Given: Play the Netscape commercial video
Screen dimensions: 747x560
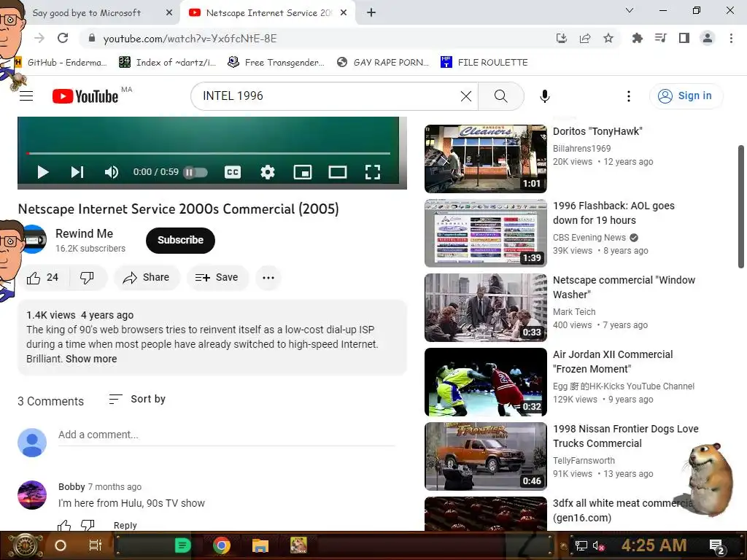Looking at the screenshot, I should click(x=43, y=172).
